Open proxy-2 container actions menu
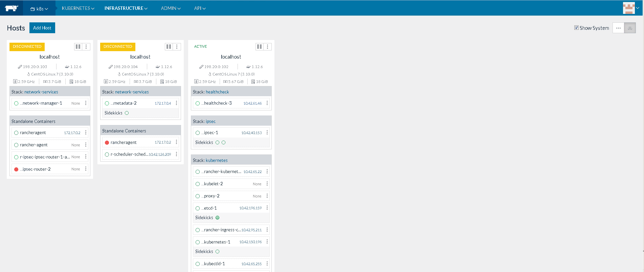 point(267,196)
